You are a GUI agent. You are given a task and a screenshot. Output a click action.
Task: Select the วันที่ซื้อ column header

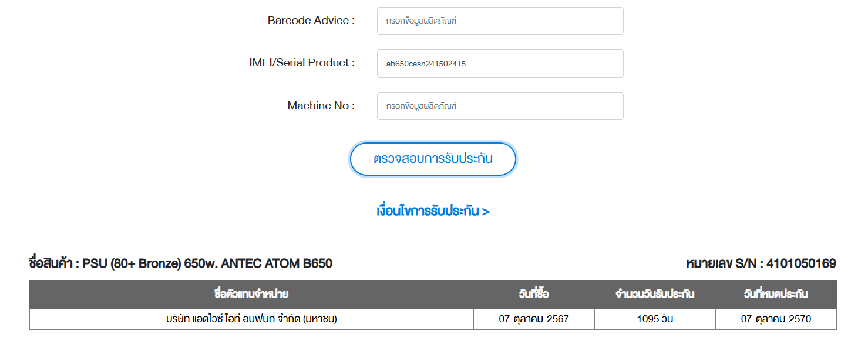pos(534,294)
